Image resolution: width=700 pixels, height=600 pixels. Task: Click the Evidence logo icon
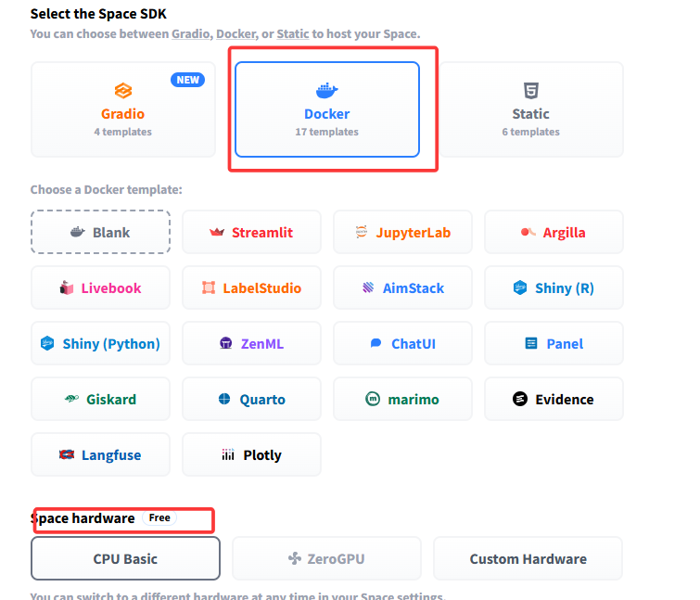pyautogui.click(x=520, y=400)
